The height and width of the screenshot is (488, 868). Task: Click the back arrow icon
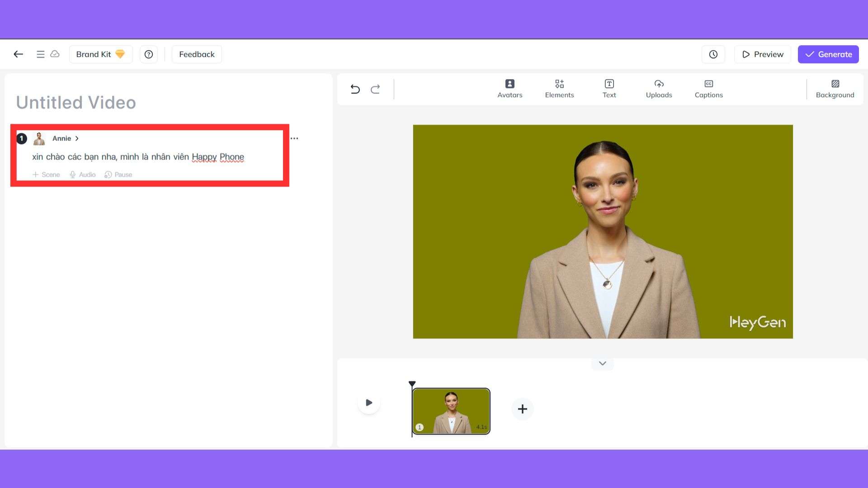click(18, 54)
